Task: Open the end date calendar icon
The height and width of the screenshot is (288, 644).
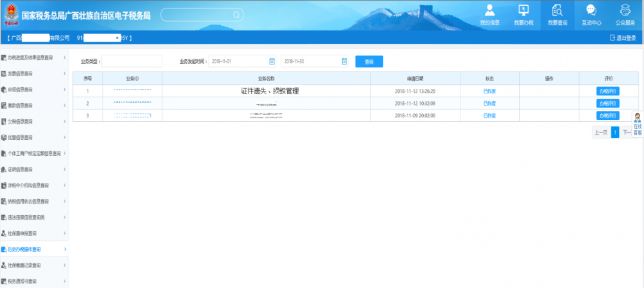Action: (344, 61)
